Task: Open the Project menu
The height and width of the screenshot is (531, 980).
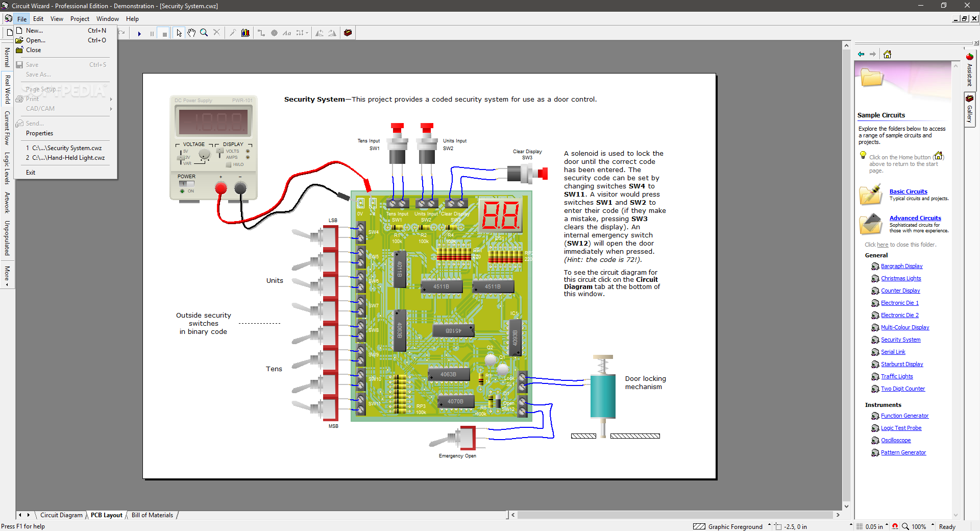Action: pos(80,19)
